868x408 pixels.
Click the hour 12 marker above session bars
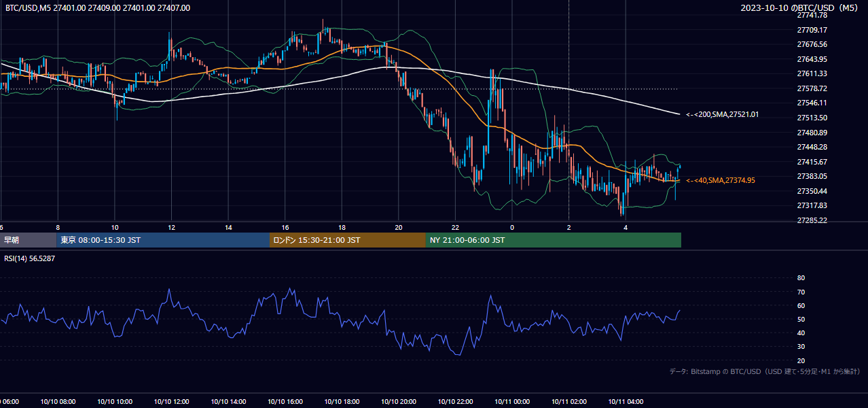[171, 227]
